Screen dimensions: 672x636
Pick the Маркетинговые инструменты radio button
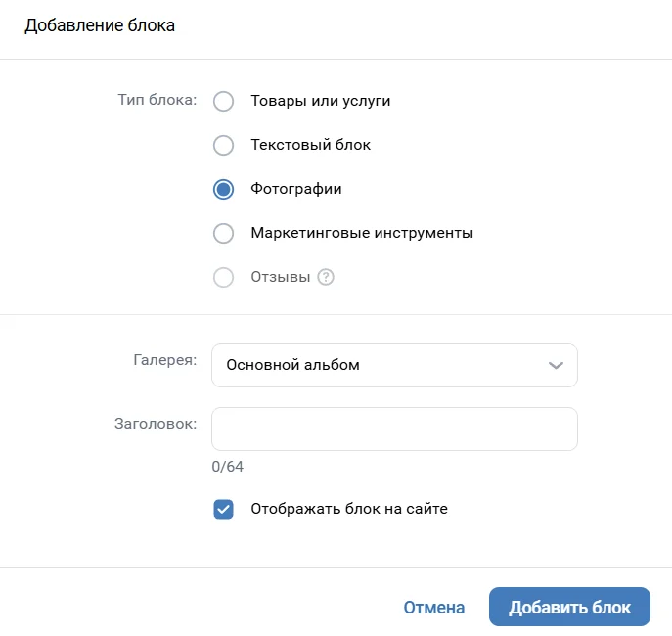click(224, 233)
